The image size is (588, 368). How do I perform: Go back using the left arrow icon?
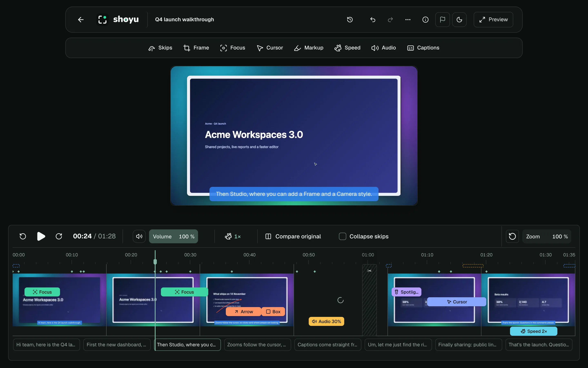point(81,19)
